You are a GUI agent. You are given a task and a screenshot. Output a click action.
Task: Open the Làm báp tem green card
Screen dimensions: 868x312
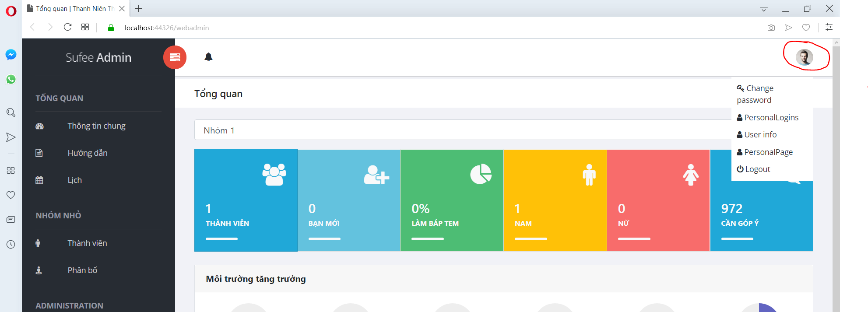(x=452, y=200)
